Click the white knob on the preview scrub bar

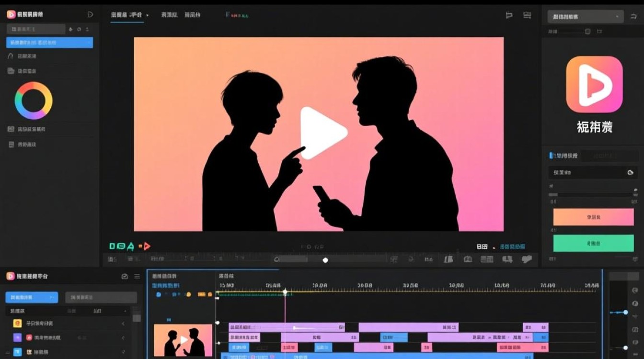(325, 260)
